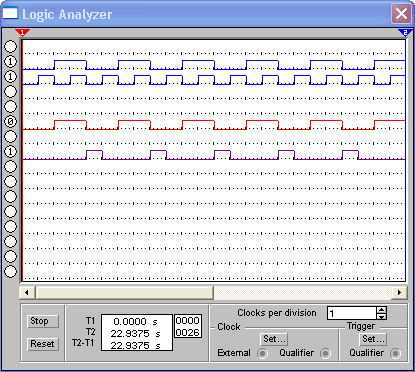The width and height of the screenshot is (415, 372).
Task: Open Clock Set... dialog
Action: pyautogui.click(x=274, y=339)
